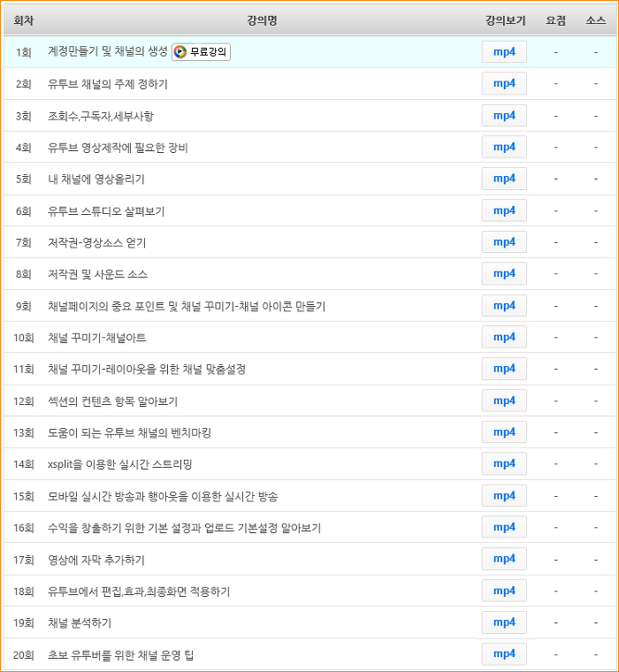Viewport: 619px width, 672px height.
Task: Select title 수익을 창출하기 위한 기본 설정
Action: [184, 528]
